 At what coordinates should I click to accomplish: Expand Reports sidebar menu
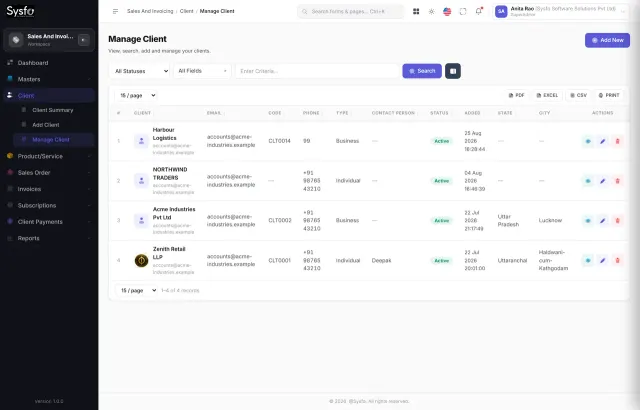[49, 238]
